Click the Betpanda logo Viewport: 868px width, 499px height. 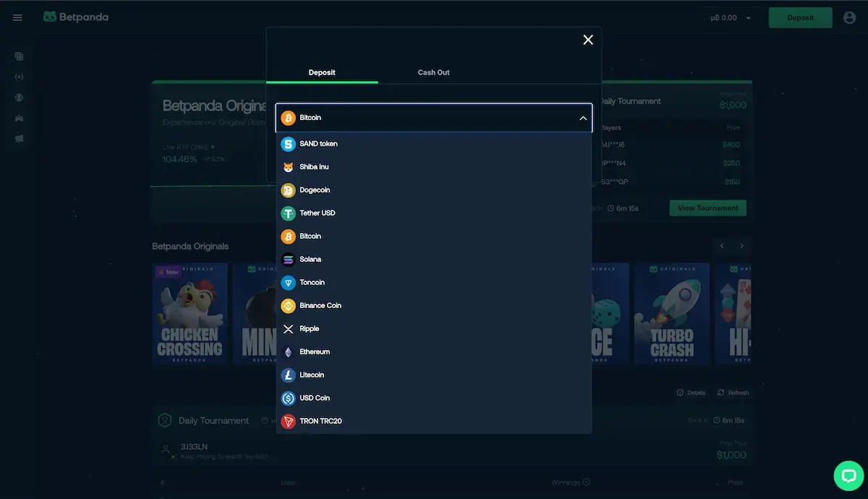(76, 17)
